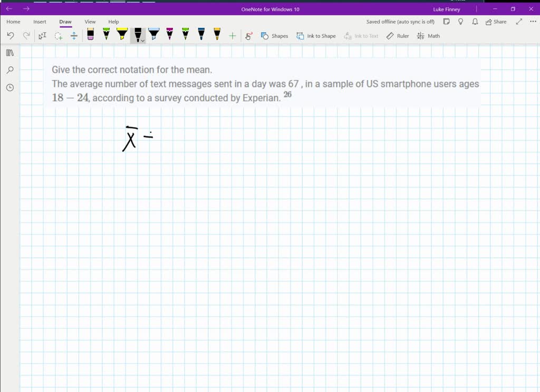Select the eraser tool
This screenshot has width=540, height=392.
(x=91, y=35)
